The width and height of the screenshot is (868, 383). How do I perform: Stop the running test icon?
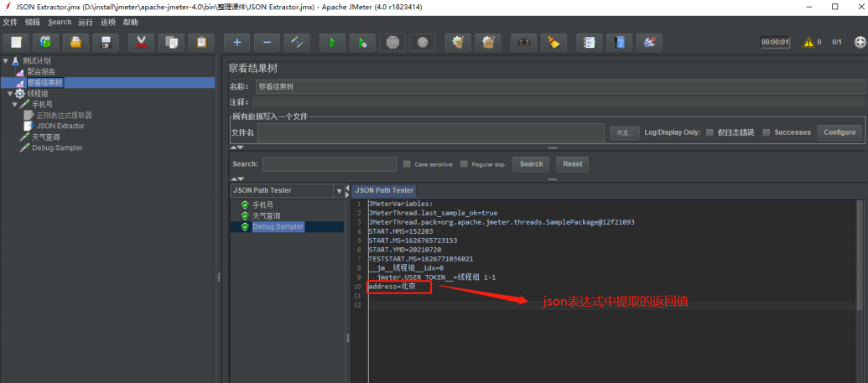click(392, 42)
